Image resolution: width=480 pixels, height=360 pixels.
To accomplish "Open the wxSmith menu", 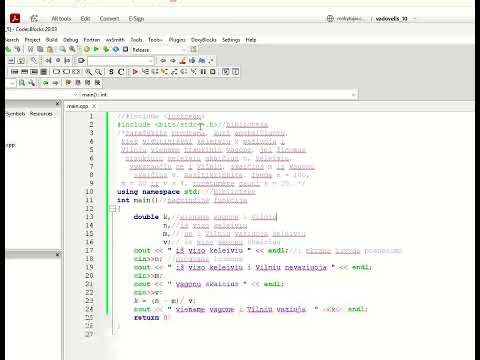I will [x=115, y=40].
